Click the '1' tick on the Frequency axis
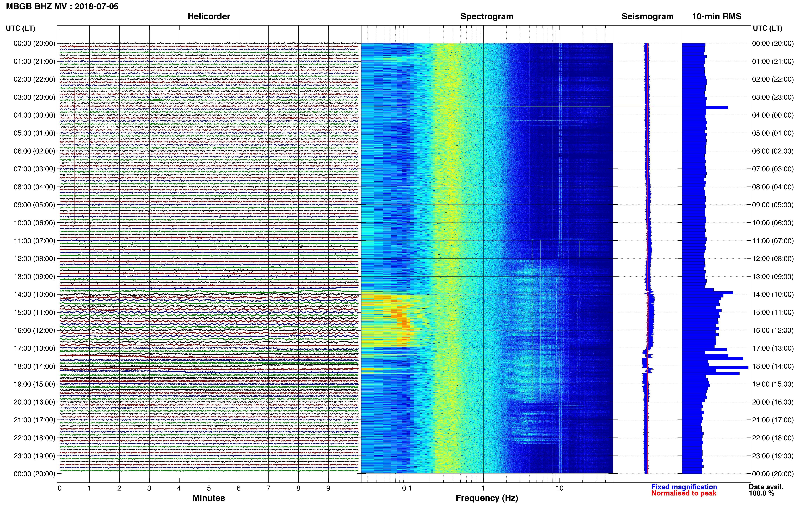The width and height of the screenshot is (812, 508). (x=483, y=488)
